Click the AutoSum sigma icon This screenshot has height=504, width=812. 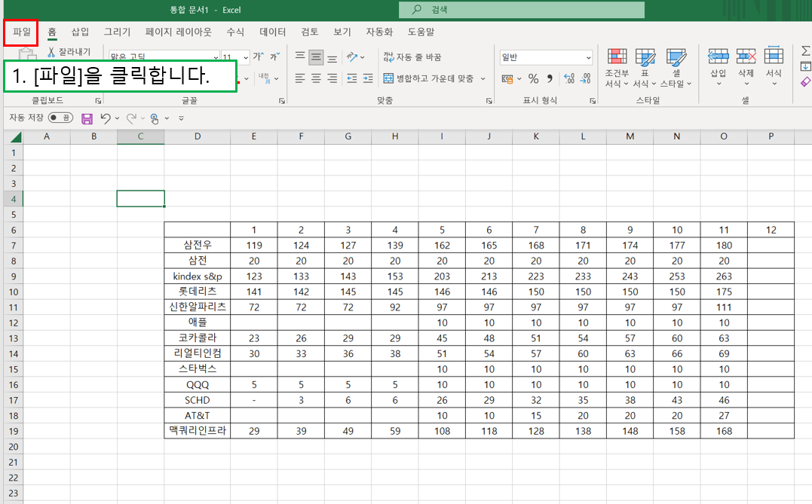[805, 50]
